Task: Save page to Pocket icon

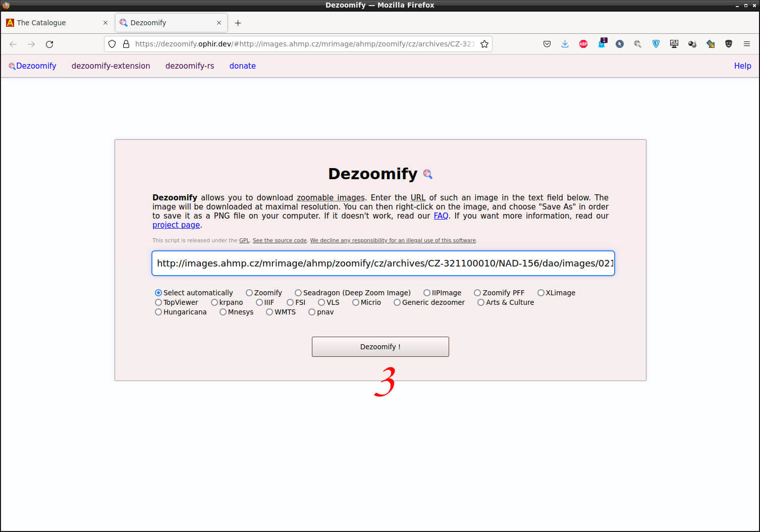Action: point(547,44)
